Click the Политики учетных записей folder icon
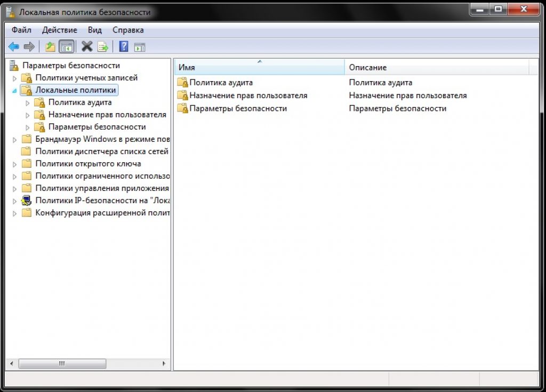Image resolution: width=546 pixels, height=392 pixels. point(27,78)
